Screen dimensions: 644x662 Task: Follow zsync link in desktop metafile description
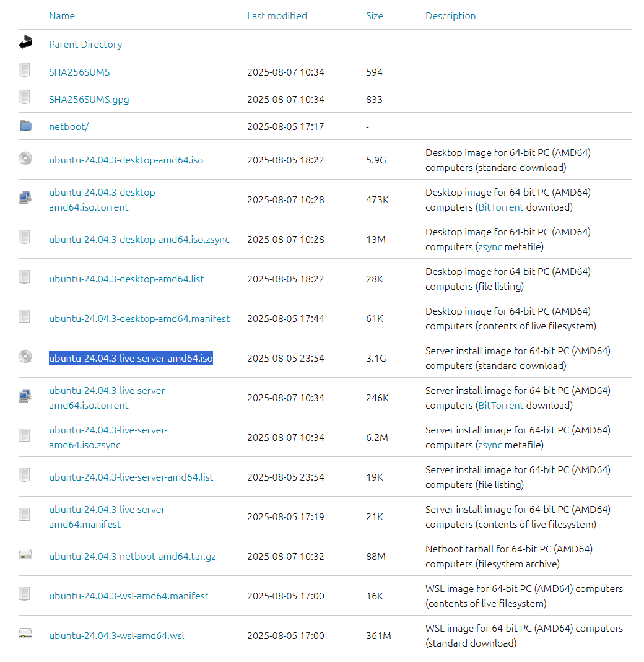490,247
